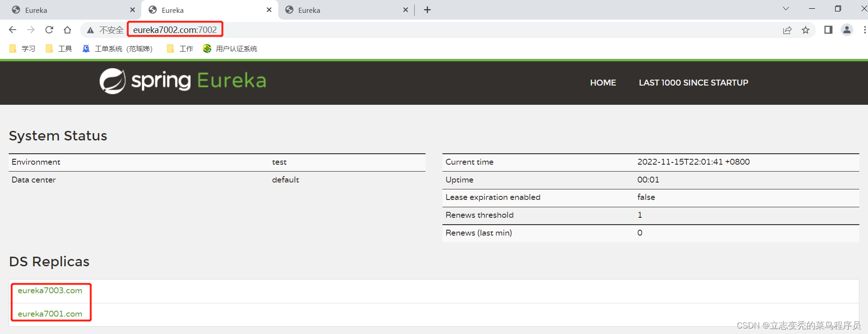Click the Renews threshold label

point(479,215)
